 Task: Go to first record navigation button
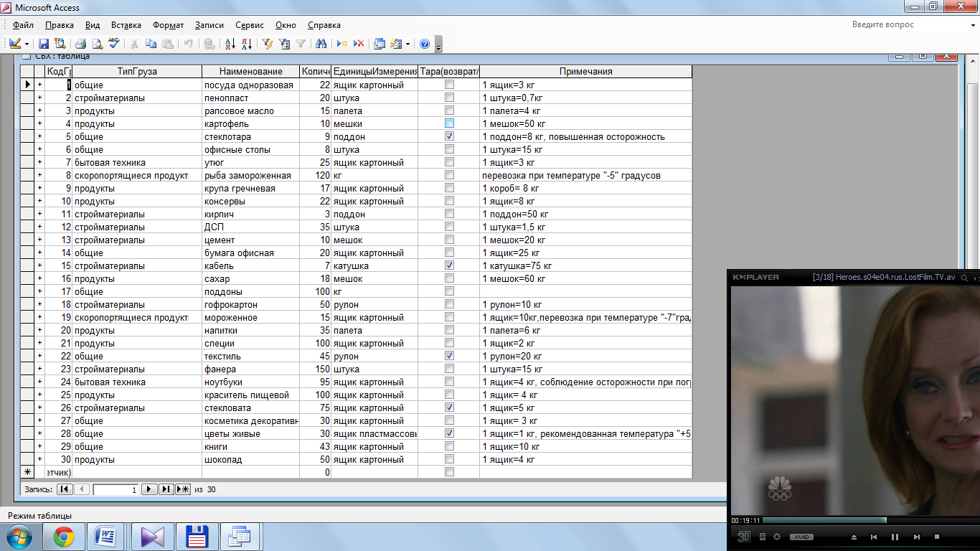[64, 489]
